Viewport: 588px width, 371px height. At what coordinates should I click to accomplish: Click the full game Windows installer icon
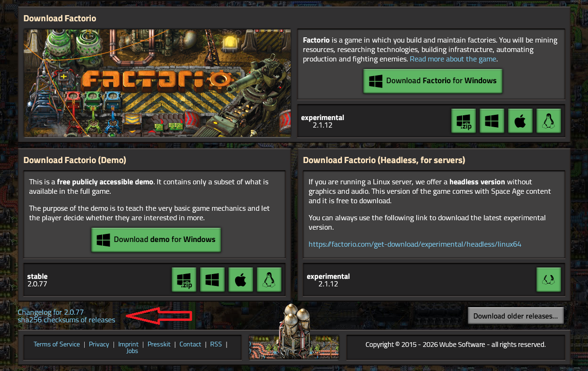pos(492,121)
